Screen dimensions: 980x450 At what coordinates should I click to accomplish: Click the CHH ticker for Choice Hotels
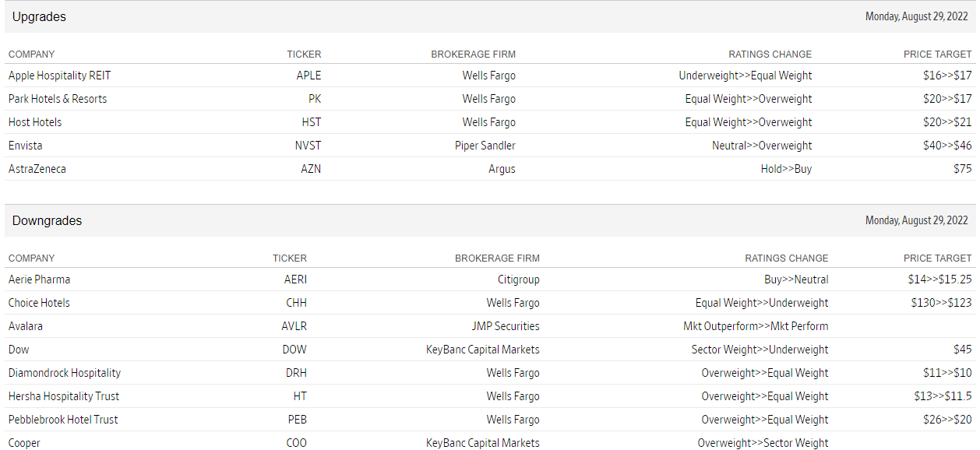pyautogui.click(x=296, y=303)
